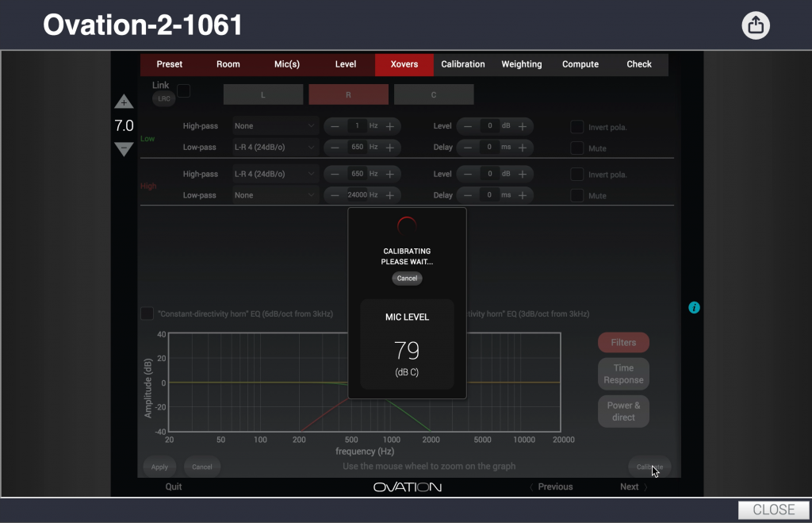This screenshot has width=812, height=523.
Task: Click minus for High High-pass 650 Hz
Action: 335,174
